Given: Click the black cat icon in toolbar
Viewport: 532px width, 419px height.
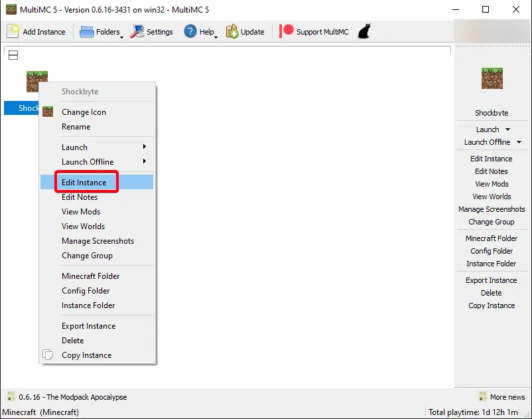Looking at the screenshot, I should 363,31.
